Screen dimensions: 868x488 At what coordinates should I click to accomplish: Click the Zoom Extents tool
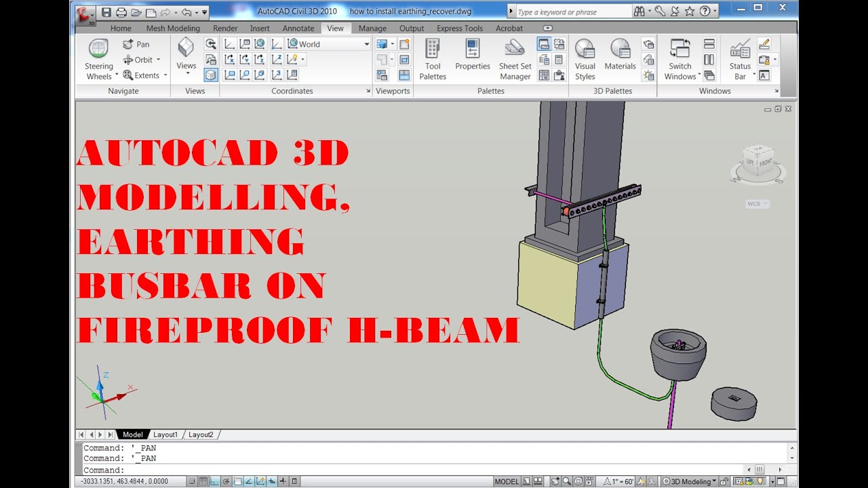[x=142, y=75]
